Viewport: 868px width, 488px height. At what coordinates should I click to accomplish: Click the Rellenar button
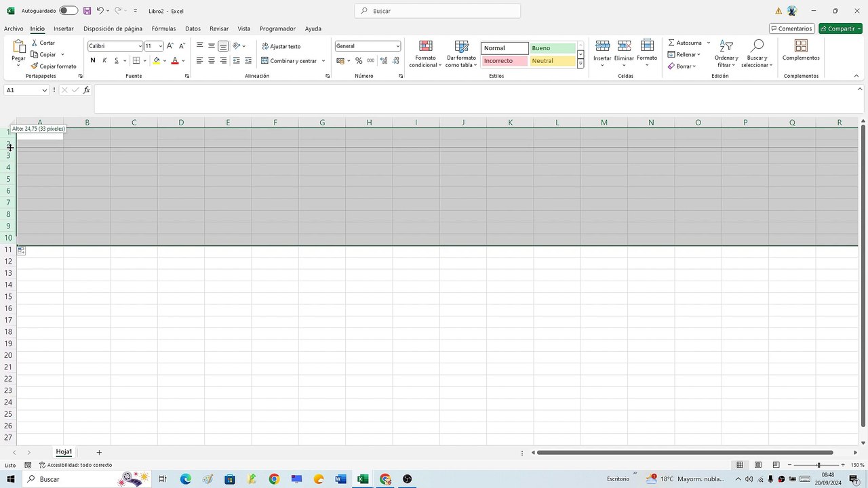click(x=683, y=54)
